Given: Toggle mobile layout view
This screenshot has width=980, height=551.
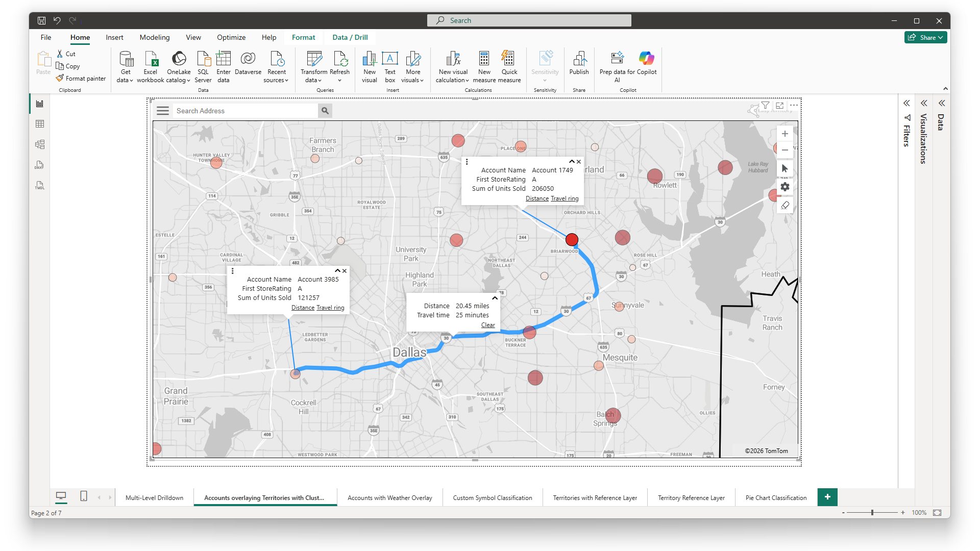Looking at the screenshot, I should point(84,496).
